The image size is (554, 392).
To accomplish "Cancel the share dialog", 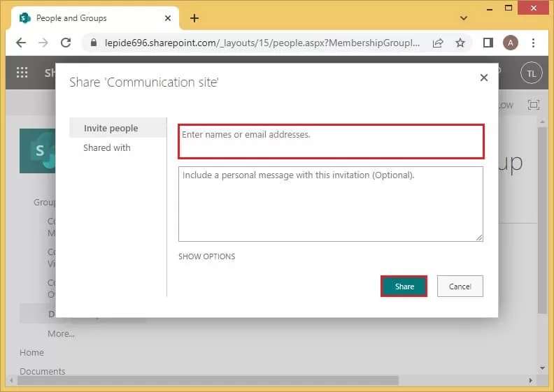I will [x=460, y=286].
